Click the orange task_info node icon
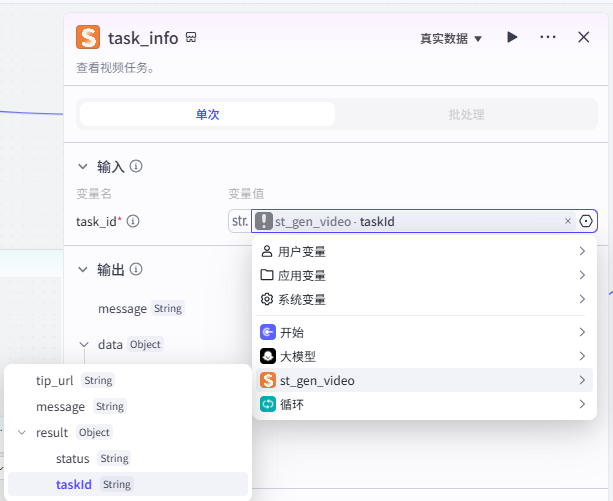 pyautogui.click(x=89, y=38)
